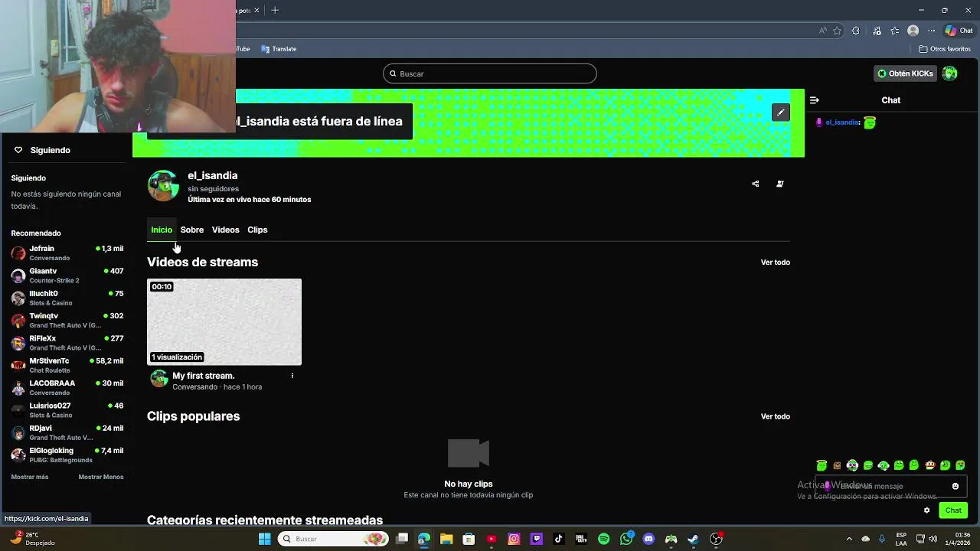Switch to the Sobre tab

coord(192,230)
